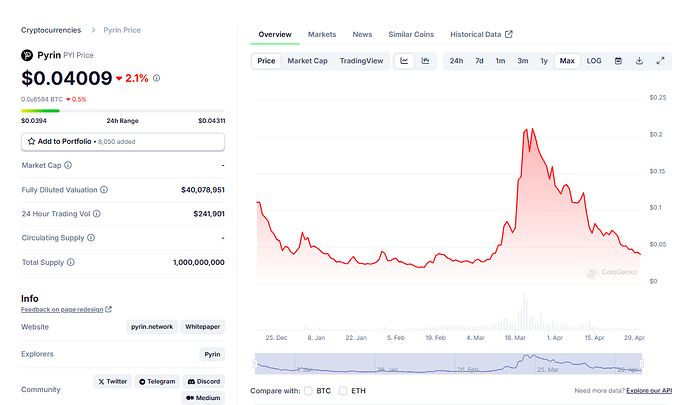Click the 24h Range progress bar
The image size is (690, 405).
click(123, 111)
